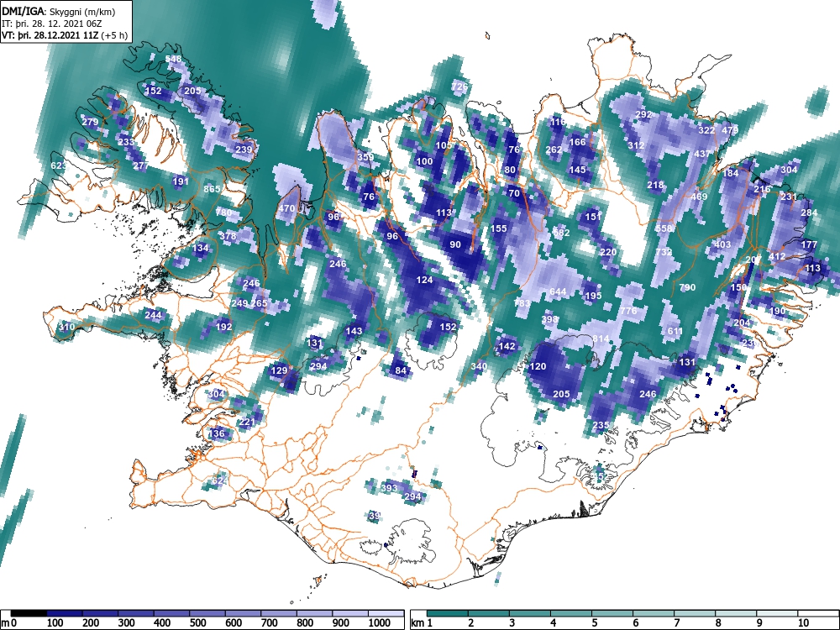Click the map label 279

click(90, 122)
